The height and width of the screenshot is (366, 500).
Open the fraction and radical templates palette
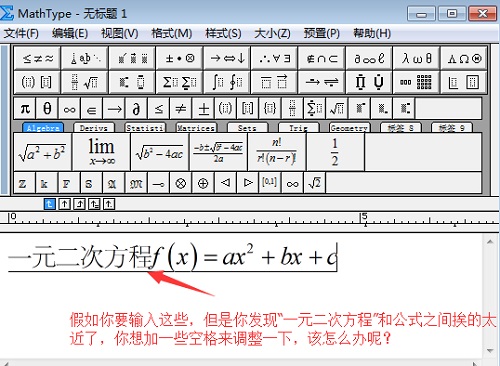tap(85, 82)
